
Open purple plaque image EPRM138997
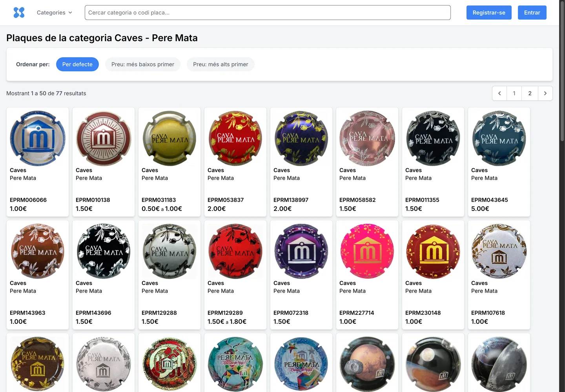301,138
